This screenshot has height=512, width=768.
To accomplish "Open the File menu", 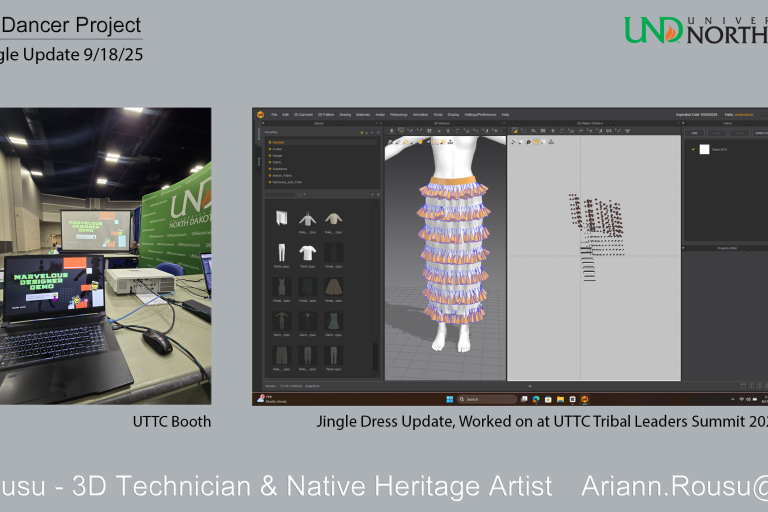I will tap(274, 115).
